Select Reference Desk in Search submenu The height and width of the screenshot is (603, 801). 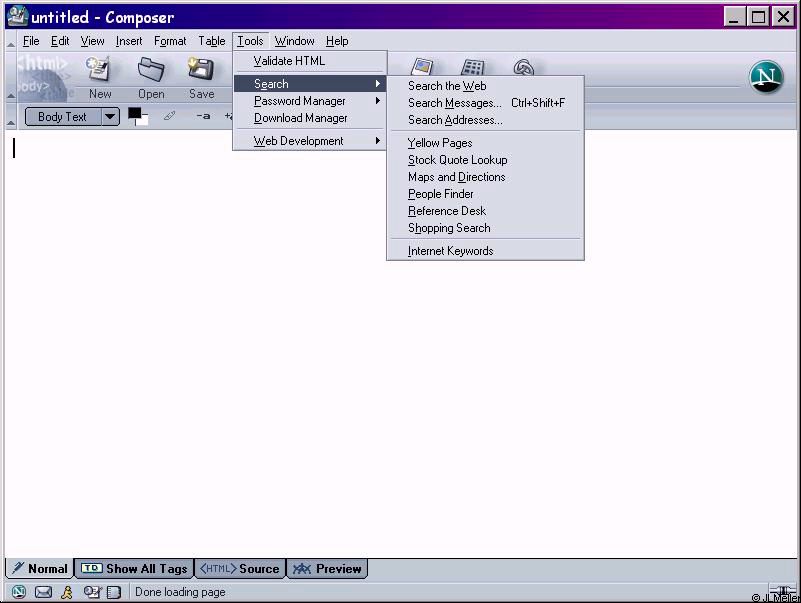pos(485,211)
